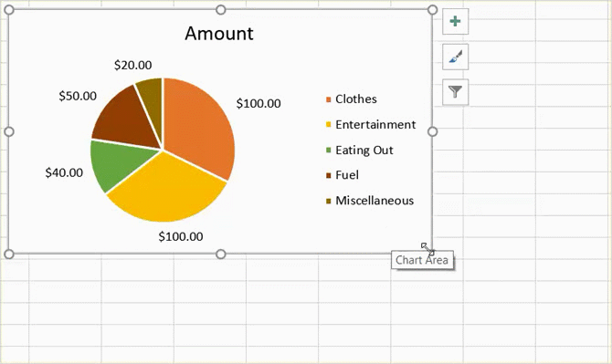This screenshot has width=612, height=364.
Task: Click the Eating Out legend entry
Action: click(360, 150)
